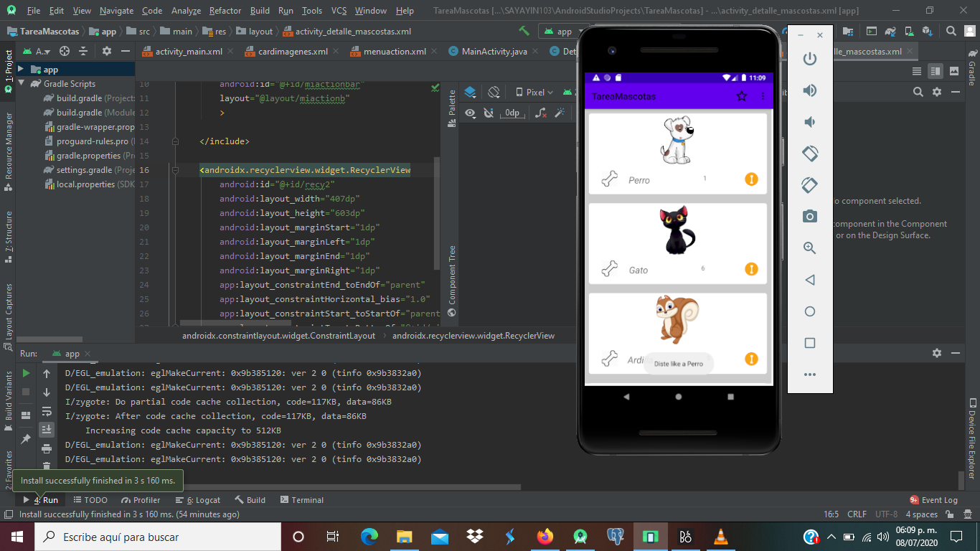
Task: Toggle soft-wrap in the Run console
Action: coord(47,411)
